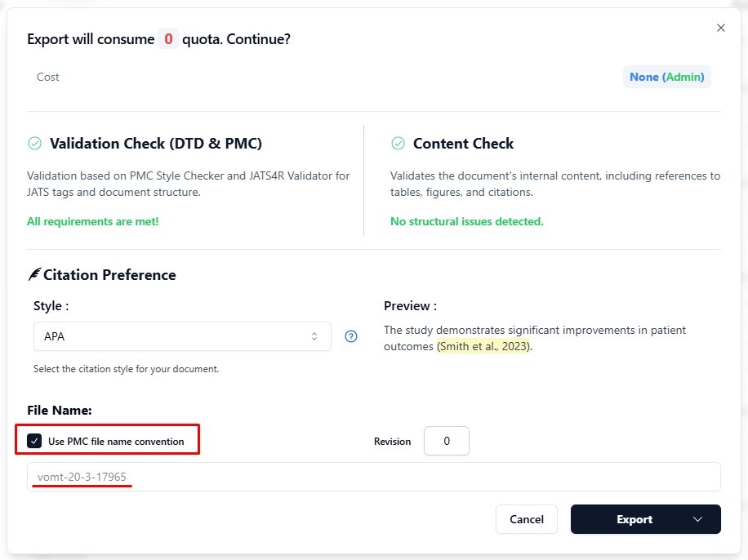Toggle the Use PMC file name convention checkbox

[34, 442]
